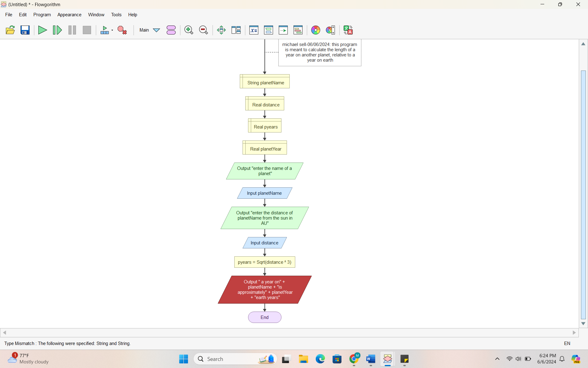Image resolution: width=588 pixels, height=368 pixels.
Task: Select the red Output error shape
Action: click(265, 289)
